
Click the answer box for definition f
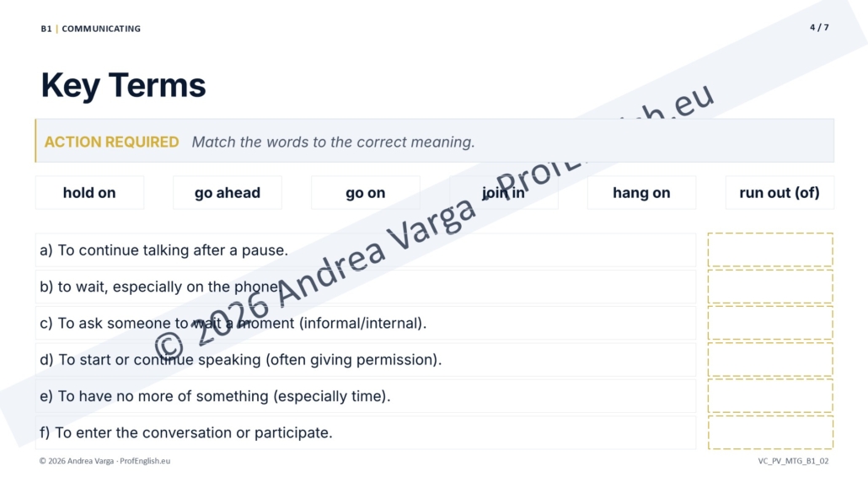(770, 432)
